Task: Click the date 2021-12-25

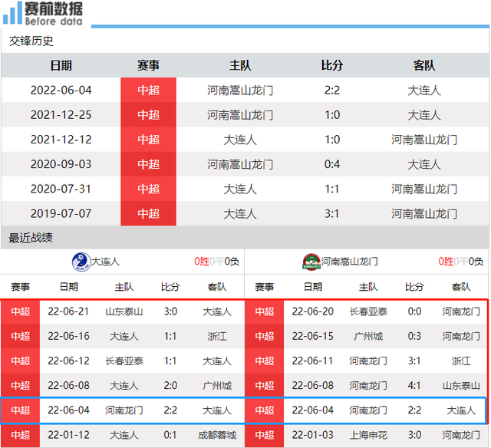Action: (61, 115)
